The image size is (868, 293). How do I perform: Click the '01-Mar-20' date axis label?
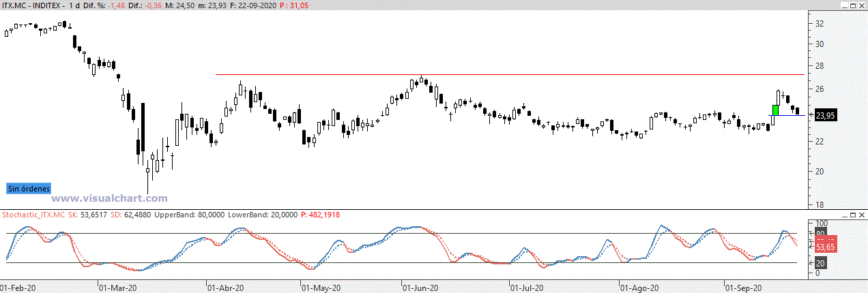119,288
